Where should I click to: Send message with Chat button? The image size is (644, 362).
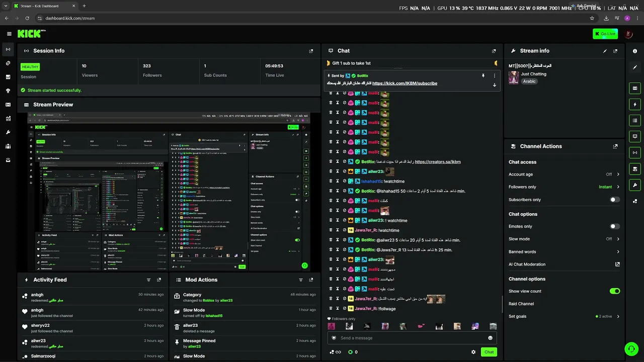coord(489,352)
